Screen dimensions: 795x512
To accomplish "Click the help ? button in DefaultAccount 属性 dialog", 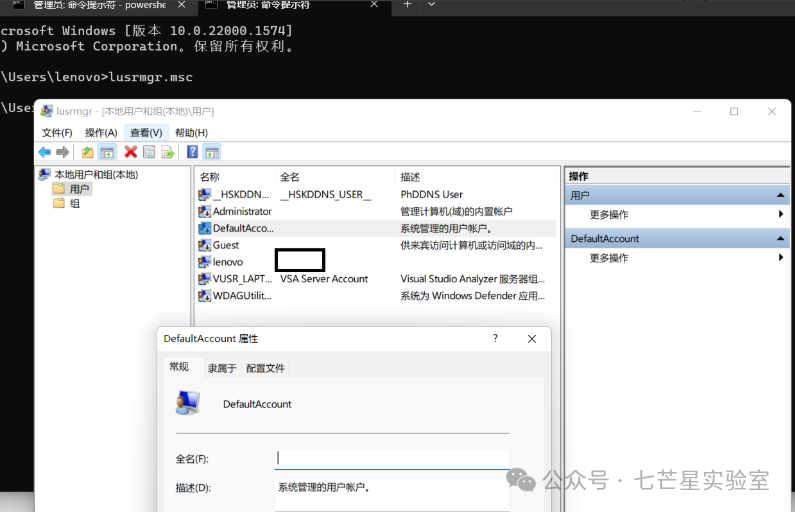I will tap(495, 338).
